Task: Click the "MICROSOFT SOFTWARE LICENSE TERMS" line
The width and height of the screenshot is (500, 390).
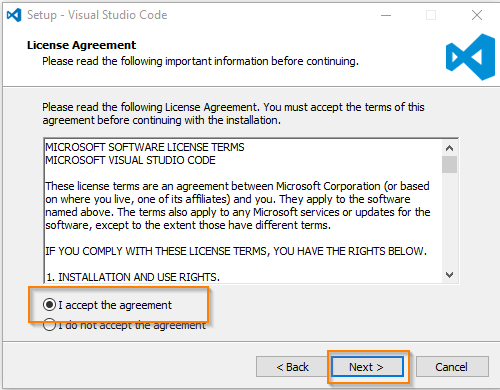Action: point(145,147)
